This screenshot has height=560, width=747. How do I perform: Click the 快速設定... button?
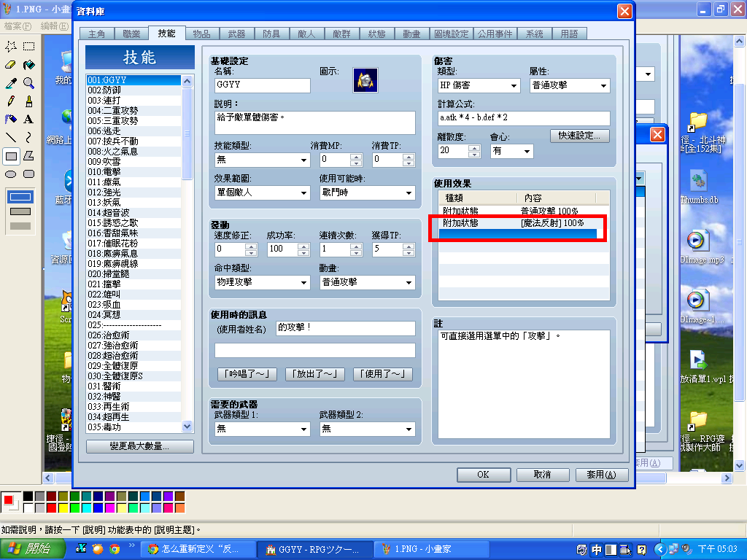580,136
